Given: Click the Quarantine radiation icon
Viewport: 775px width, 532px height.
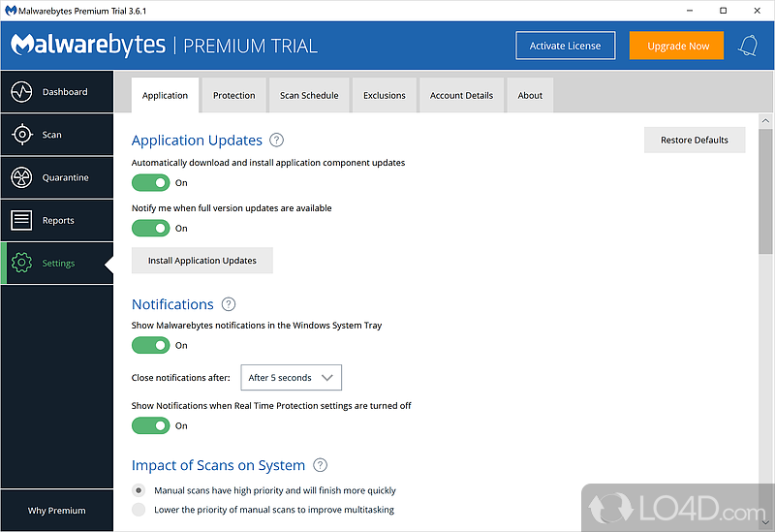Looking at the screenshot, I should coord(21,177).
